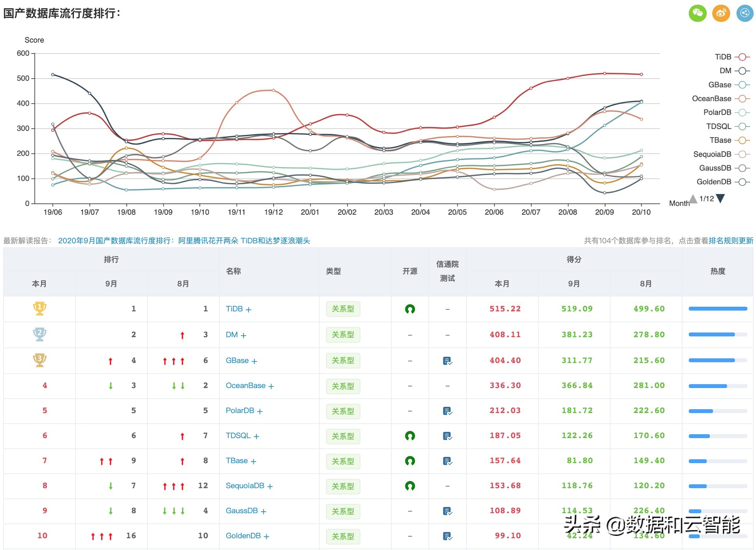This screenshot has height=550, width=756.
Task: Click PolarDB's CAICT test certification icon
Action: pyautogui.click(x=447, y=411)
